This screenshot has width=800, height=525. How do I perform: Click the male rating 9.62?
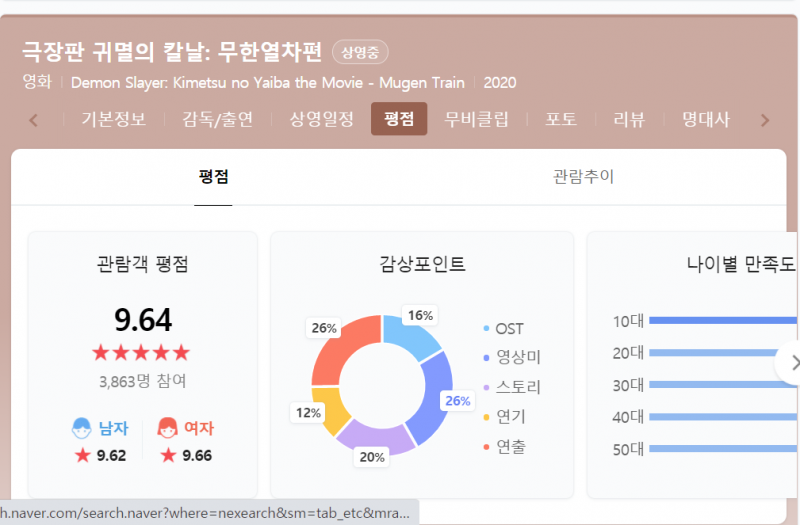[111, 455]
